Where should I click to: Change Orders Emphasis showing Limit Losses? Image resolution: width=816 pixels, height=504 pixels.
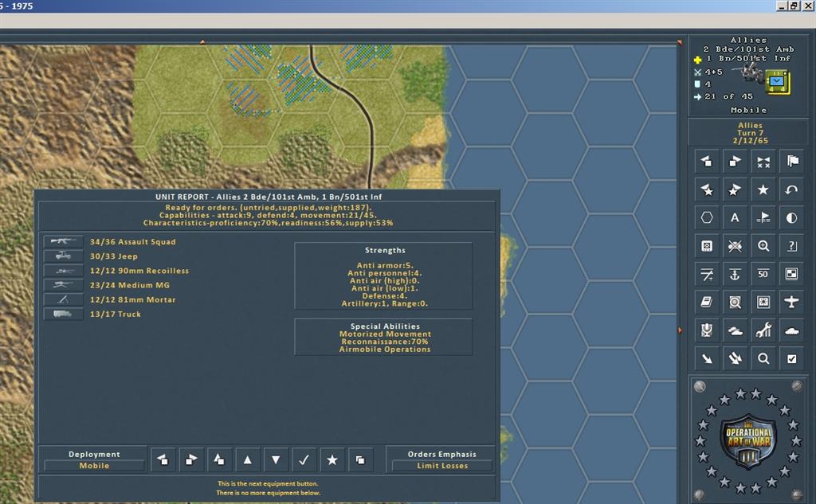[441, 466]
